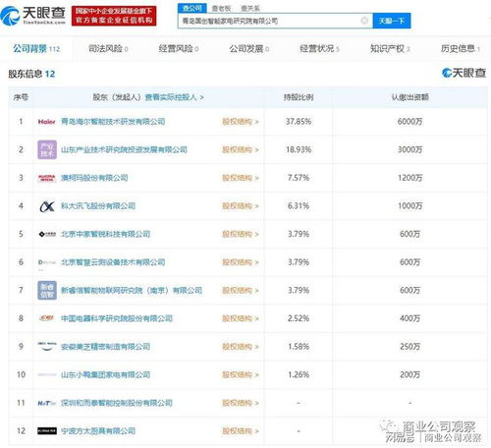Image resolution: width=491 pixels, height=448 pixels.
Task: Open 北京中家智锐科技有限公司 link
Action: click(105, 234)
